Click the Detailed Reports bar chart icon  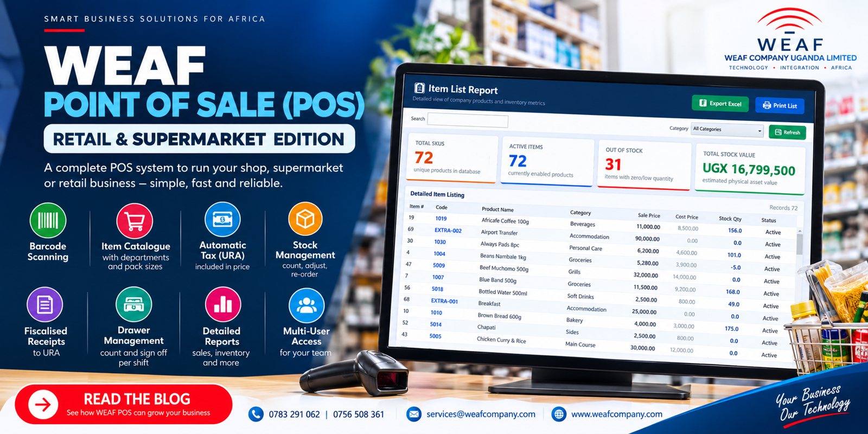pos(222,305)
